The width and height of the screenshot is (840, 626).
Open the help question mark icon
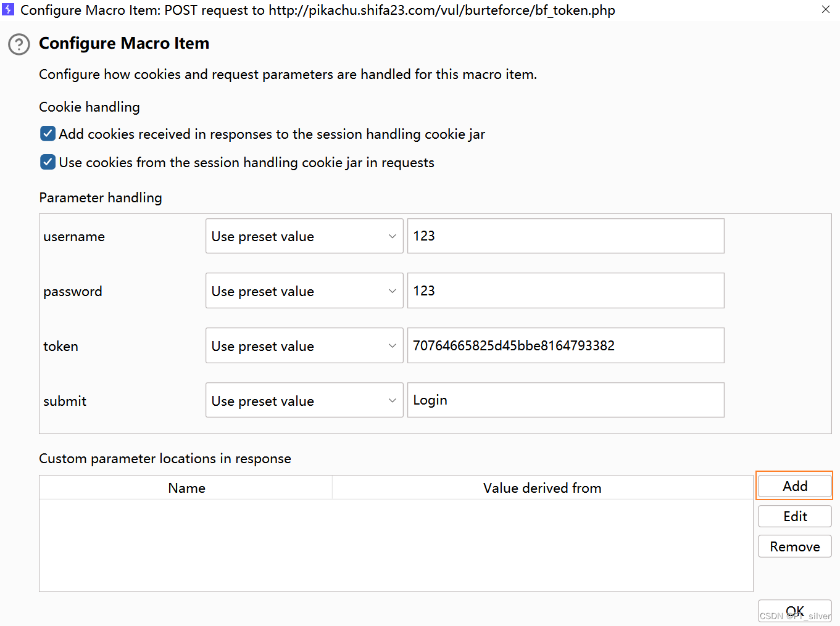(19, 44)
